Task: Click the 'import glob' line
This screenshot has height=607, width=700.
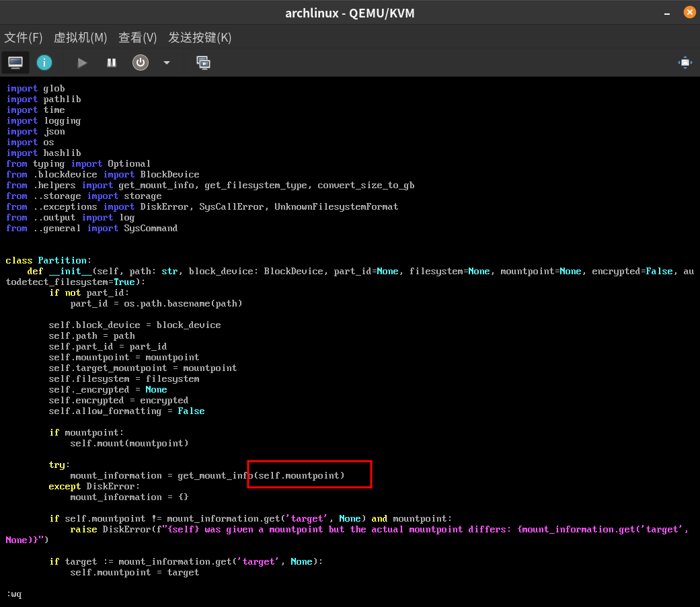Action: (x=35, y=88)
